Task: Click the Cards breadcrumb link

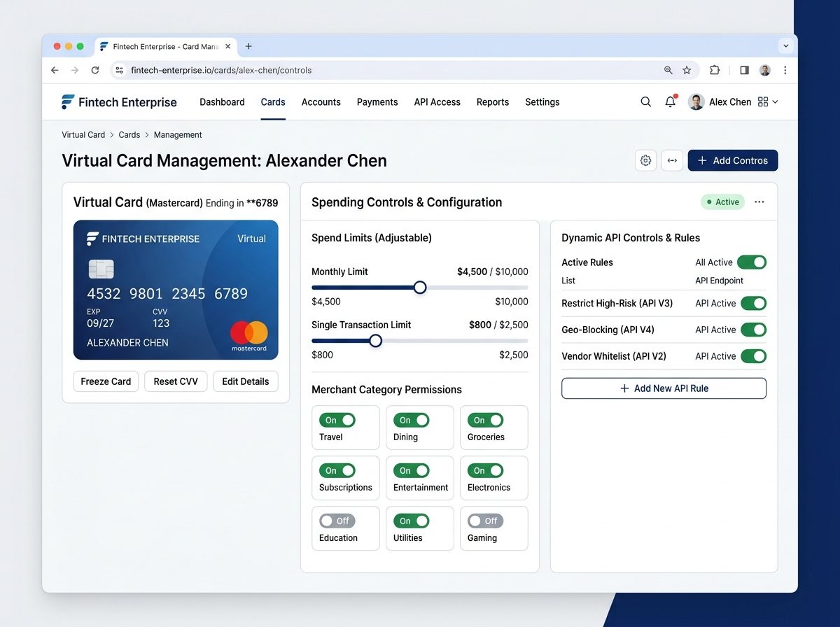Action: click(x=129, y=135)
